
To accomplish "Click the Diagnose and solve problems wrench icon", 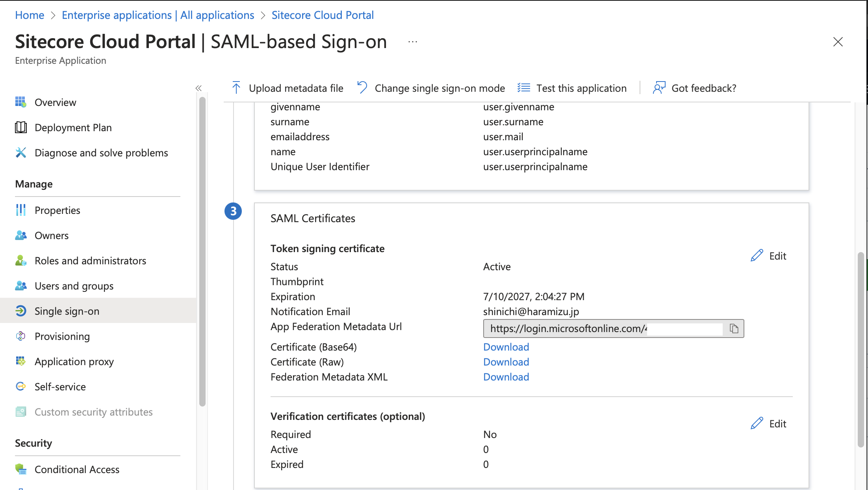I will pyautogui.click(x=21, y=152).
